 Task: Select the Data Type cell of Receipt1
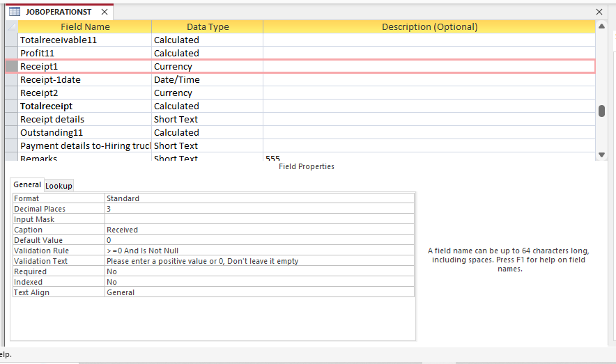tap(207, 67)
